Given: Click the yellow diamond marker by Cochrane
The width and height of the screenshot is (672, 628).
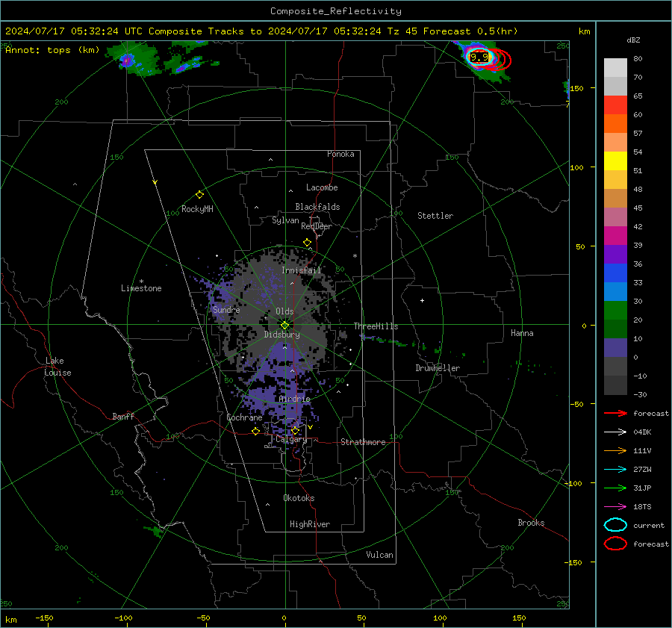Looking at the screenshot, I should [x=255, y=431].
